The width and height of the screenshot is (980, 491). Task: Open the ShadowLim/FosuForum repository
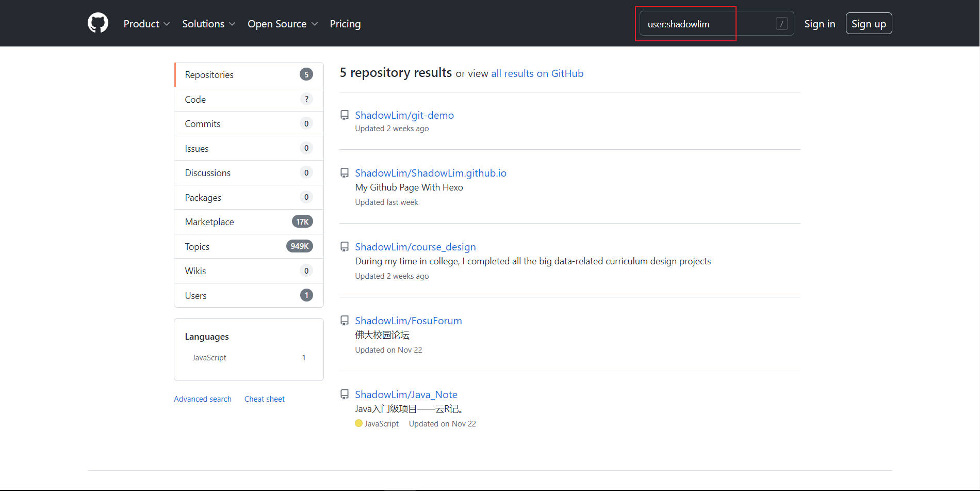[409, 321]
